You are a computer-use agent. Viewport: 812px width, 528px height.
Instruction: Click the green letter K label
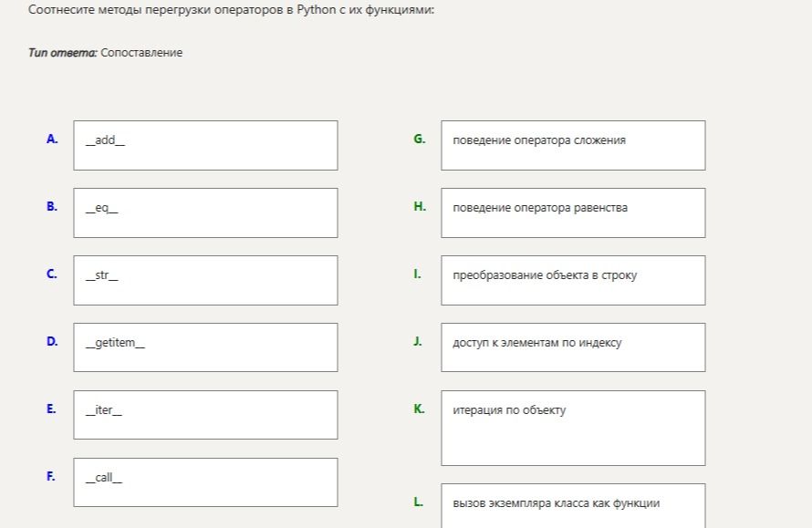tap(419, 409)
